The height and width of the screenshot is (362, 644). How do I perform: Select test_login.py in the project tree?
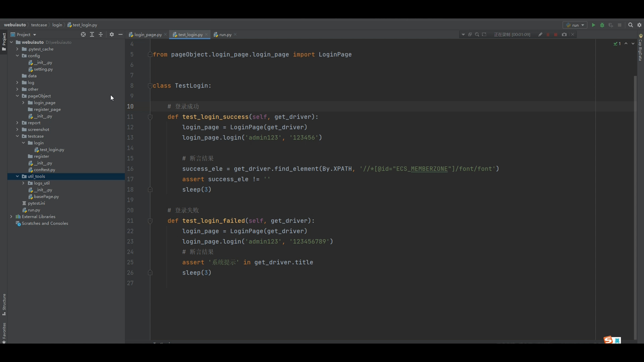click(49, 149)
